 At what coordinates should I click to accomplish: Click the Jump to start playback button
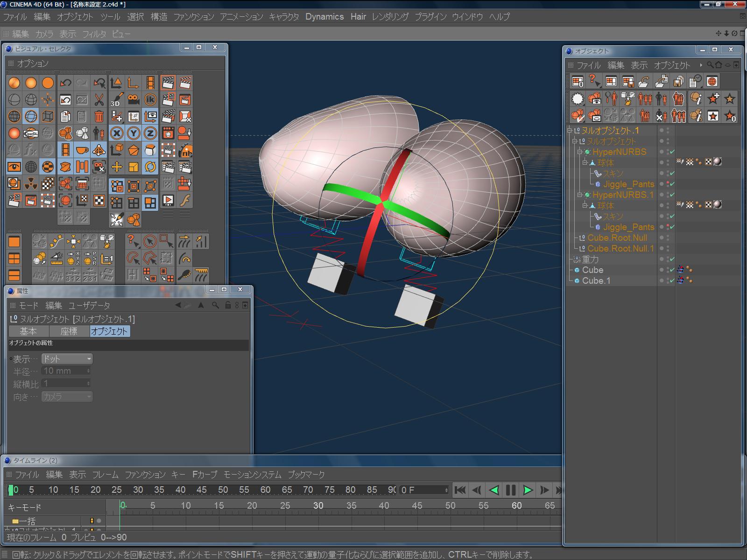tap(460, 490)
